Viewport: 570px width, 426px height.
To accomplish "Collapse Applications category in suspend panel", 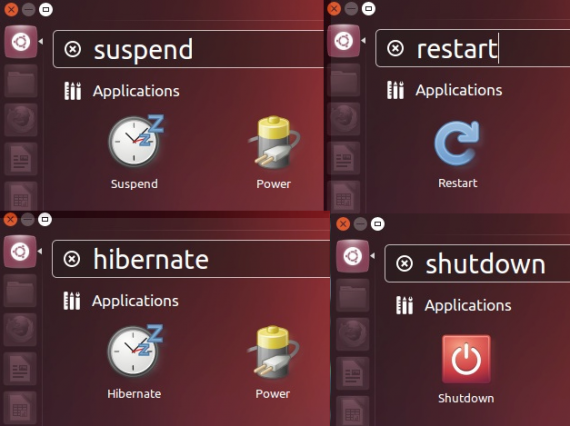I will (x=122, y=91).
